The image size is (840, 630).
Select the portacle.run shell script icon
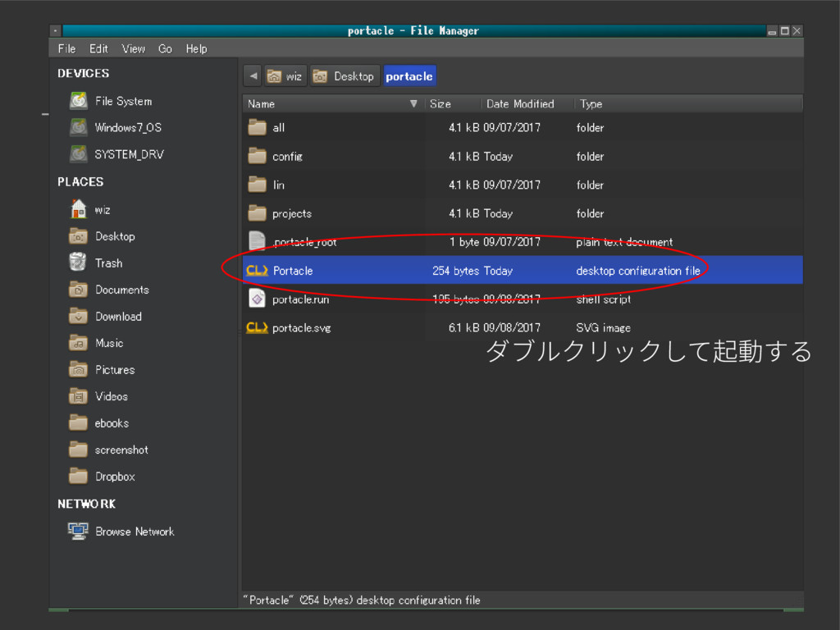(257, 299)
